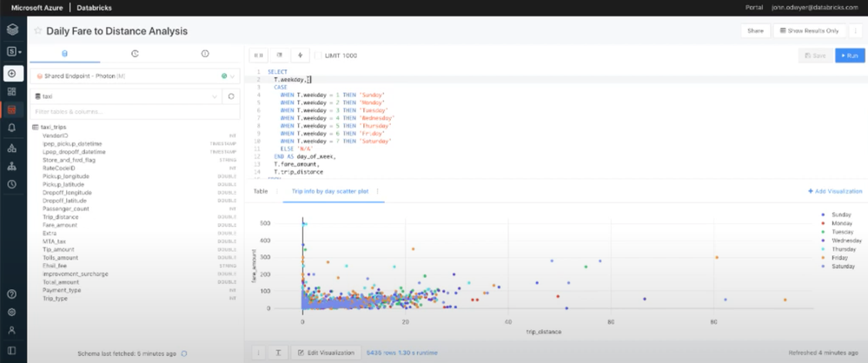Run the query with the Run button

[x=850, y=56]
